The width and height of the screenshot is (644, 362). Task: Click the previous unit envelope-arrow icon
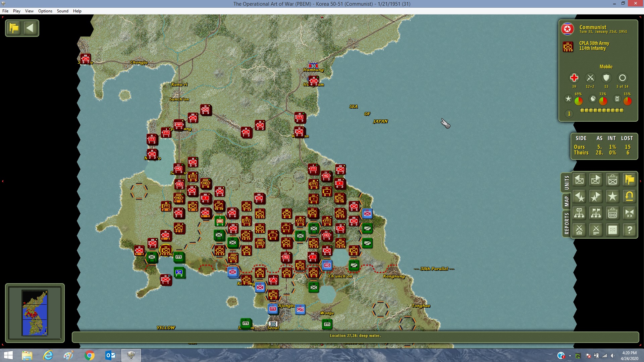coord(579,180)
